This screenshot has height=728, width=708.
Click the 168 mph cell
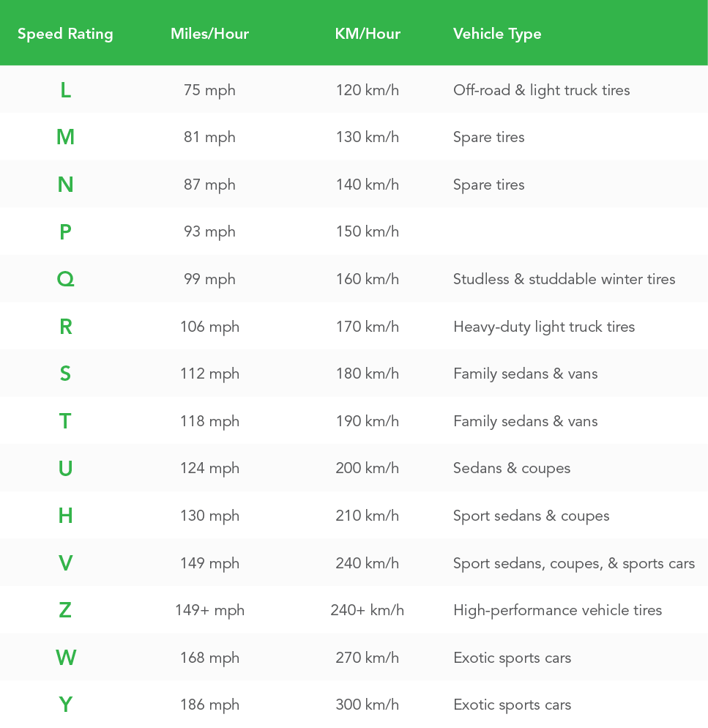point(209,658)
